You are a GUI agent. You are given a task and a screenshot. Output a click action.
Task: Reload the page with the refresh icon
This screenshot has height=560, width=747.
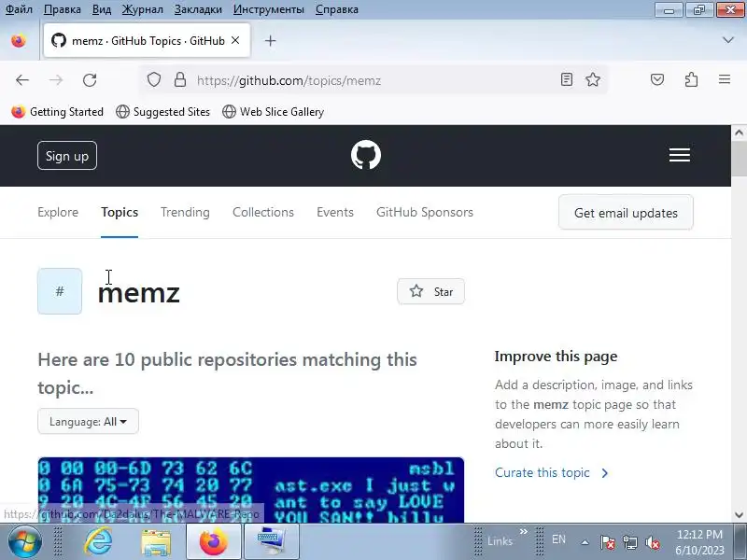pos(90,80)
